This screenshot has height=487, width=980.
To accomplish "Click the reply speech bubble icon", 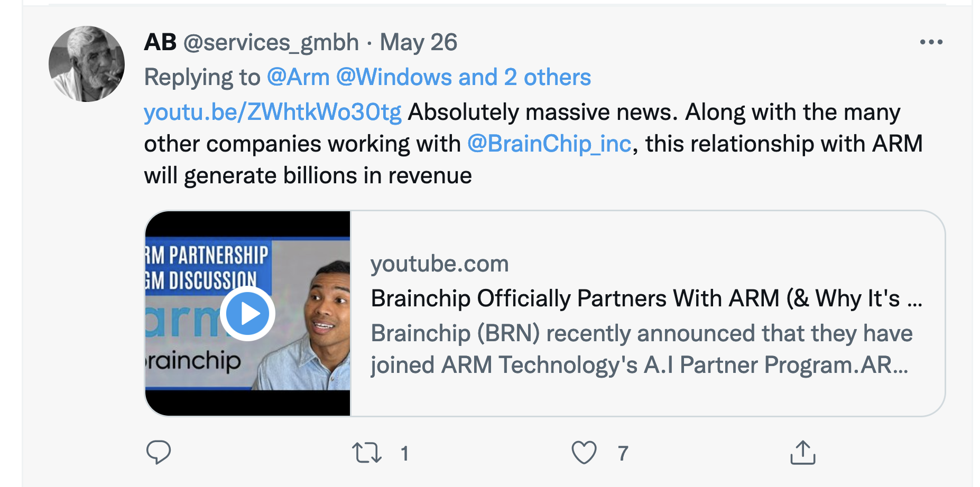I will (x=158, y=452).
